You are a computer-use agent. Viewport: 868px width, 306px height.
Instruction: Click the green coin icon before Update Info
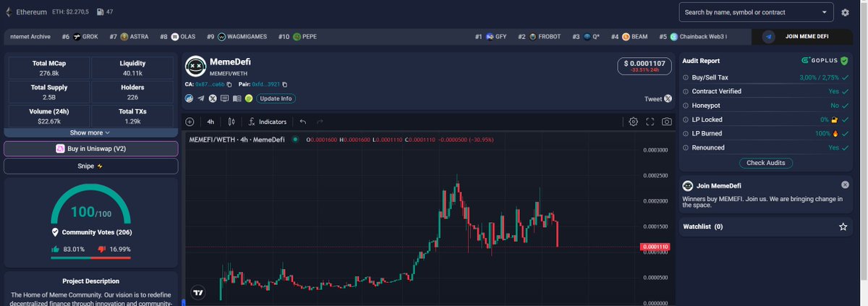(248, 98)
